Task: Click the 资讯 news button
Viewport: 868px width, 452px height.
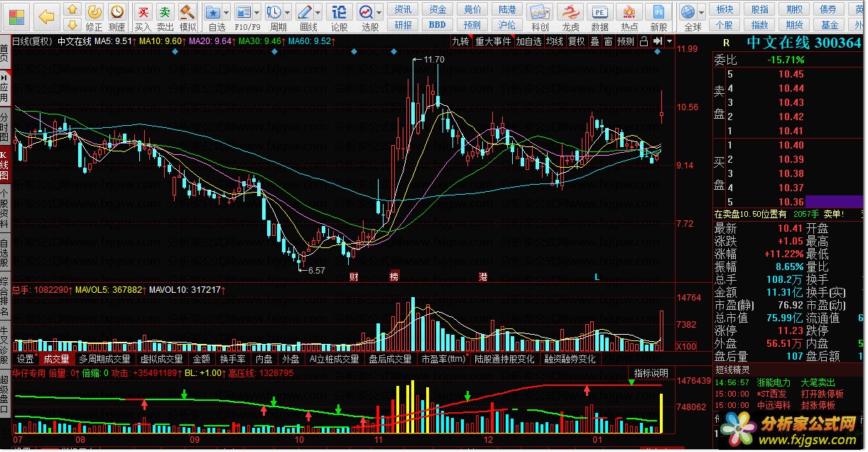Action: 403,9
